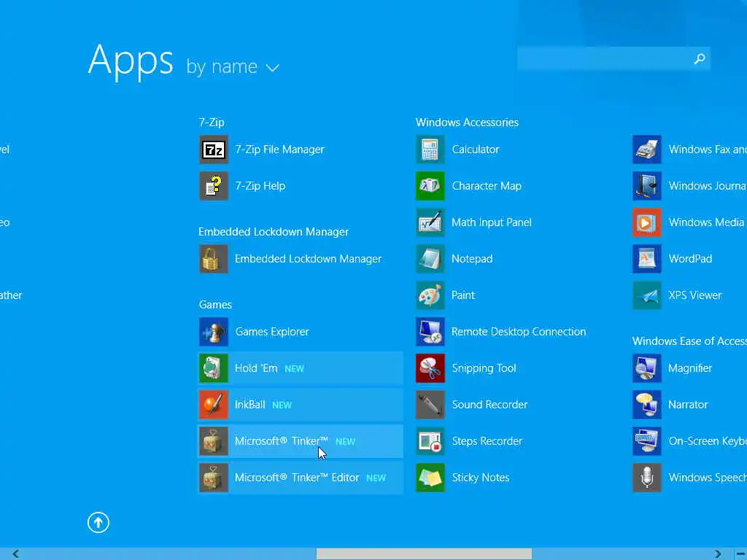747x560 pixels.
Task: Click the 'WordPad' label text
Action: pos(690,259)
